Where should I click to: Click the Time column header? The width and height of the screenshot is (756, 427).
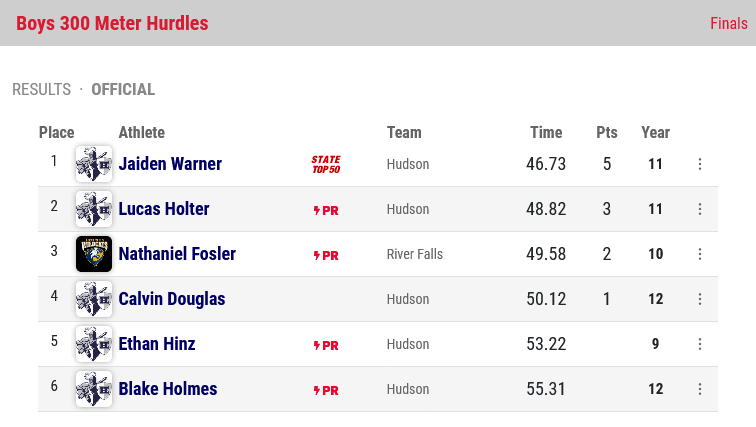tap(546, 133)
